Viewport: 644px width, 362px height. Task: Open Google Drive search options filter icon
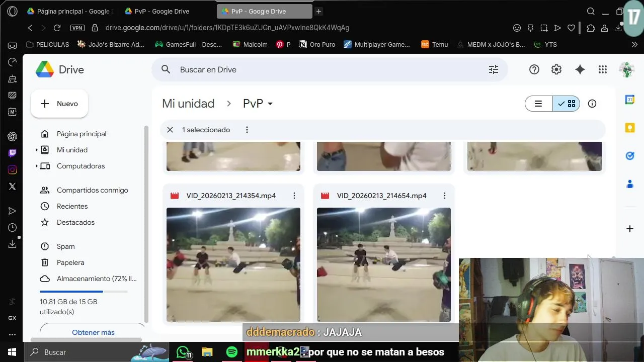tap(494, 70)
